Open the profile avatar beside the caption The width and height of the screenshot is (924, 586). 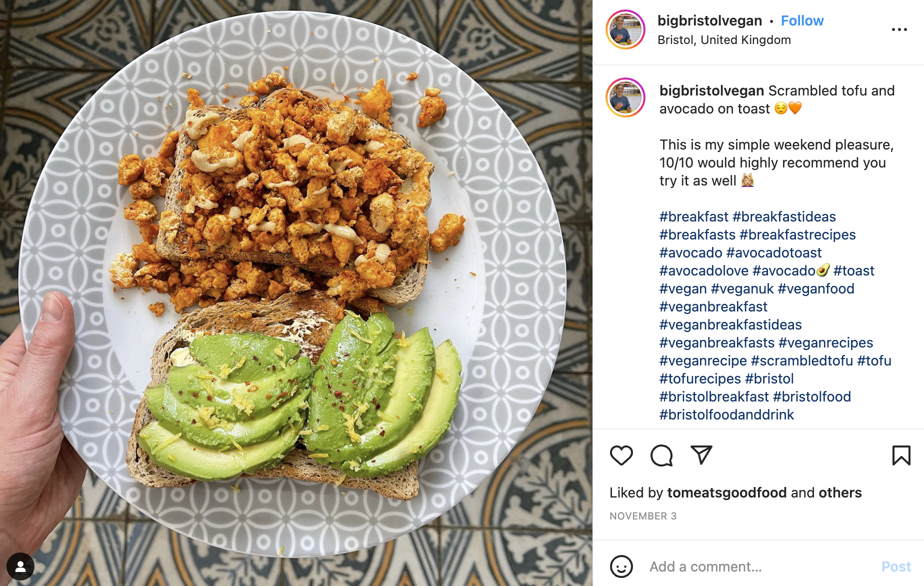pos(625,97)
